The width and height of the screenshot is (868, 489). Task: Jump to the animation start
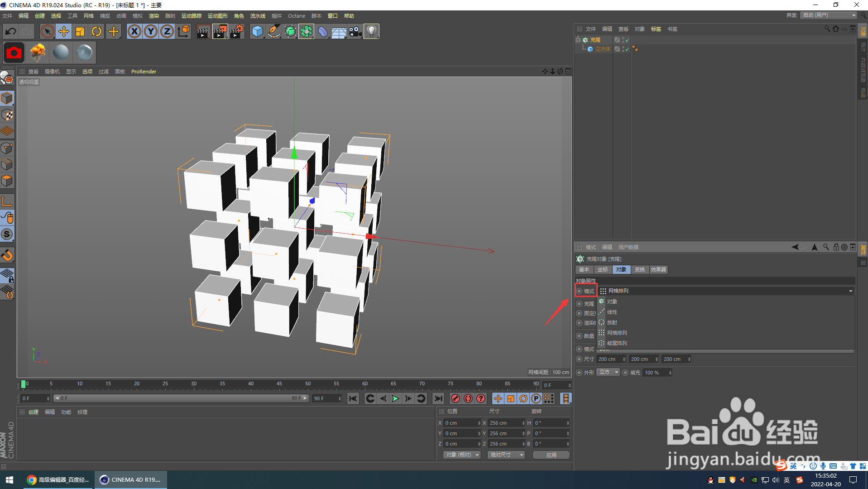(x=353, y=398)
